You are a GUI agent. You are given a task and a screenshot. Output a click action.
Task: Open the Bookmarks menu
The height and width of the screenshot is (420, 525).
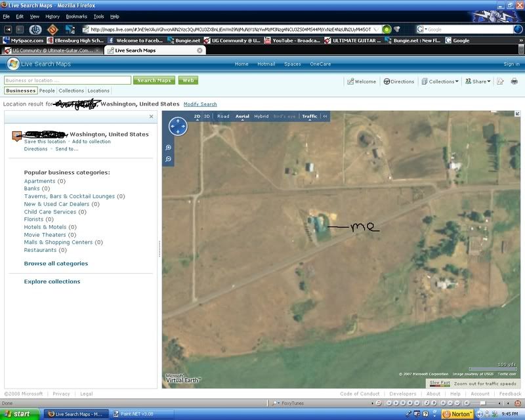76,16
